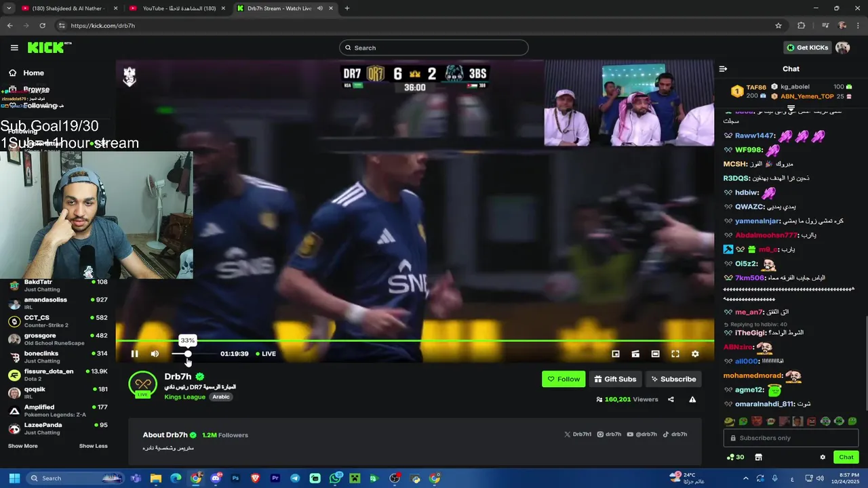Click the 30 channel points balance

click(735, 457)
